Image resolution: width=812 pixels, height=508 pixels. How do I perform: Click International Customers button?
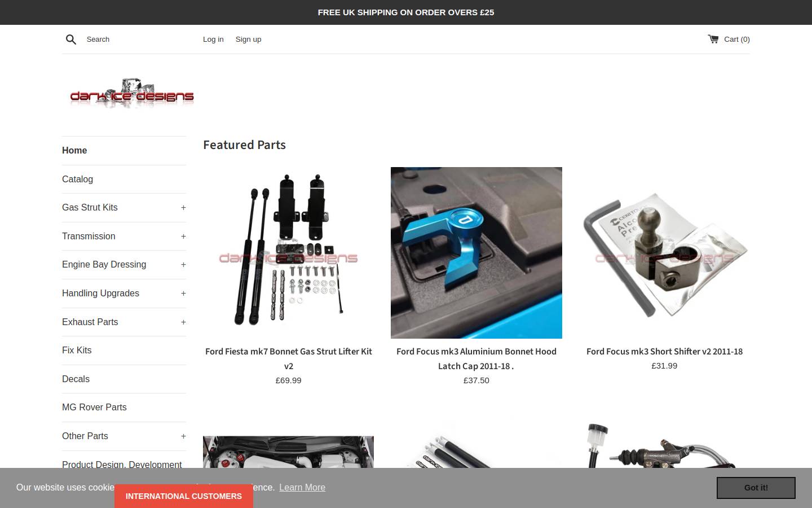tap(184, 496)
